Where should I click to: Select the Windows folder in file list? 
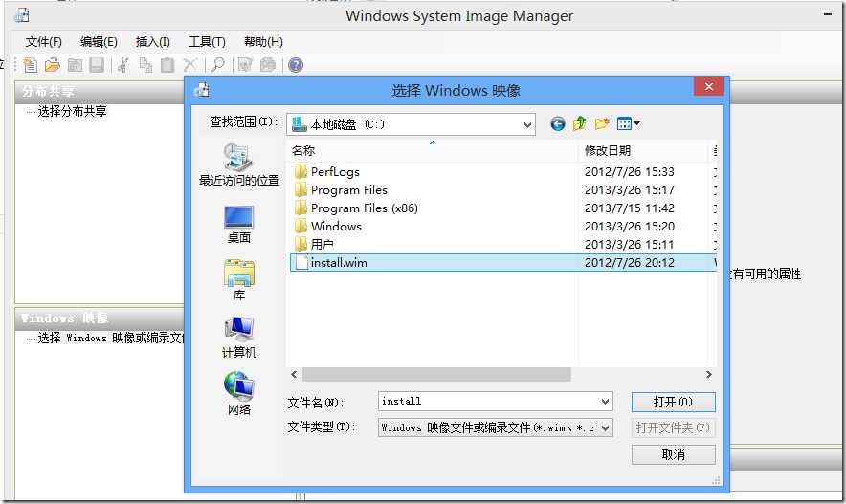tap(328, 227)
